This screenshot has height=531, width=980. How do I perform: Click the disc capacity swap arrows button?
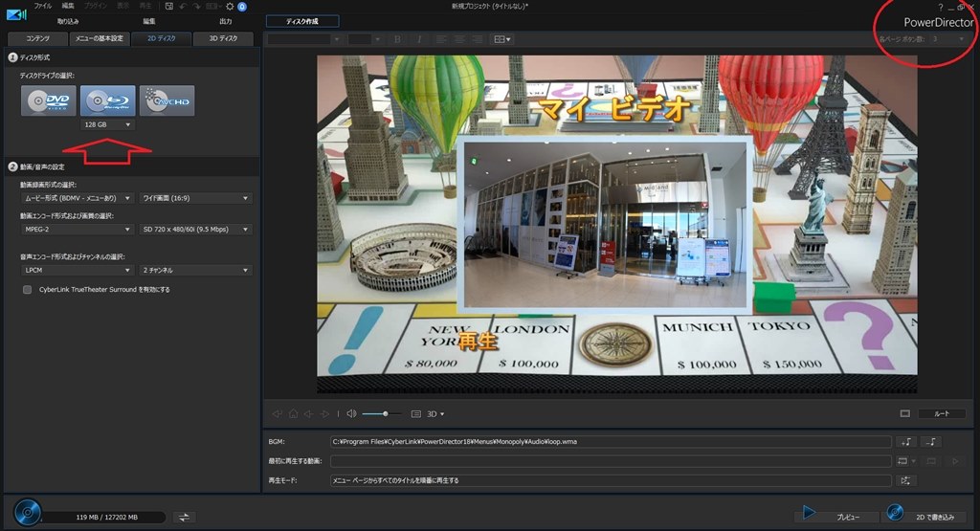[x=184, y=518]
